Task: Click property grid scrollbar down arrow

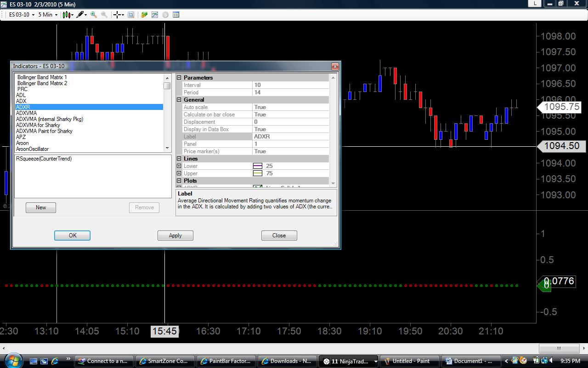Action: click(x=334, y=183)
